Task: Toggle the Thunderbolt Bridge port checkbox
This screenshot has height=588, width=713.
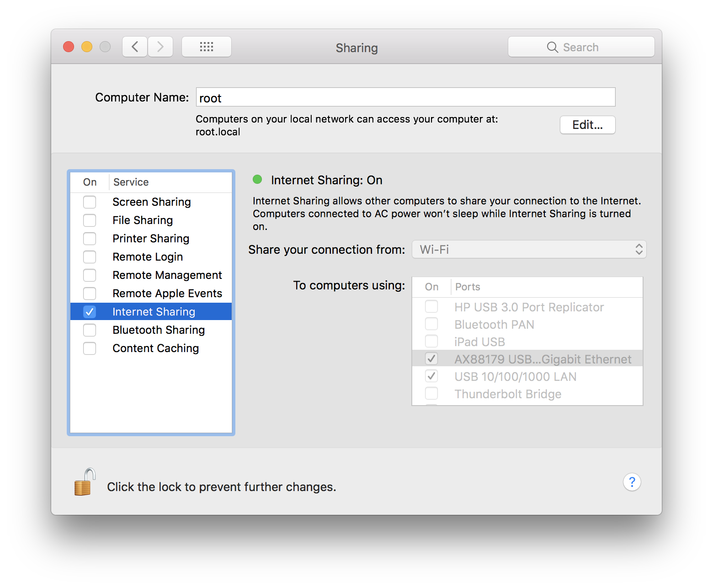Action: 431,393
